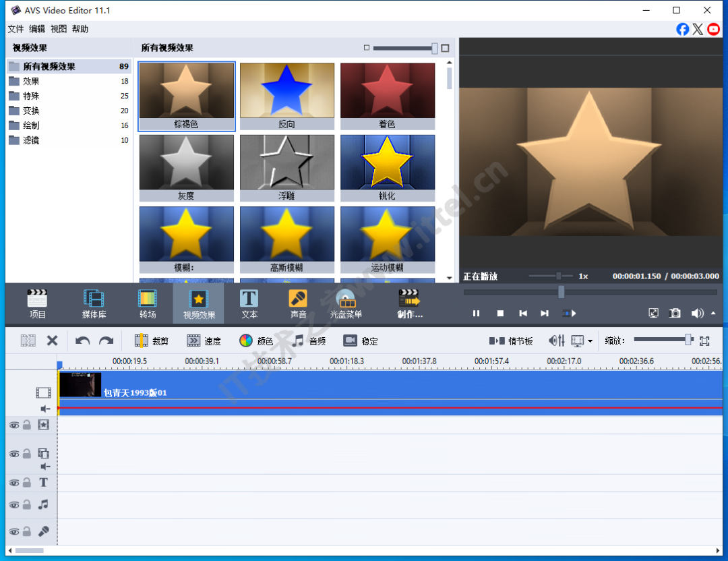Lock the text track
The width and height of the screenshot is (728, 561).
[27, 483]
